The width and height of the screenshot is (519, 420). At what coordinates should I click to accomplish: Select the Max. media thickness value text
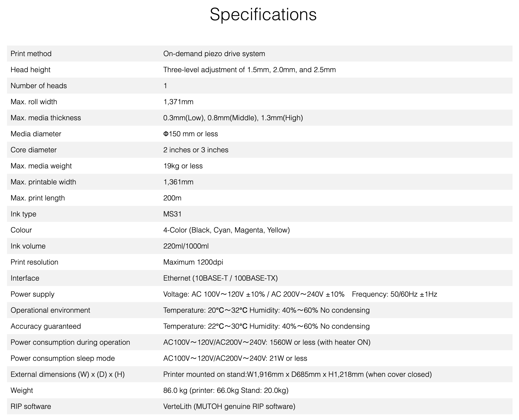point(233,118)
